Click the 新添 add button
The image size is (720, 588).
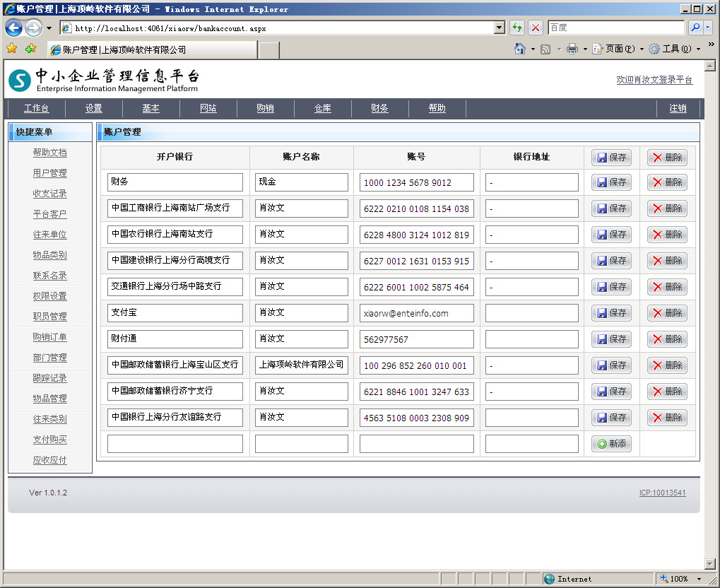click(x=611, y=444)
